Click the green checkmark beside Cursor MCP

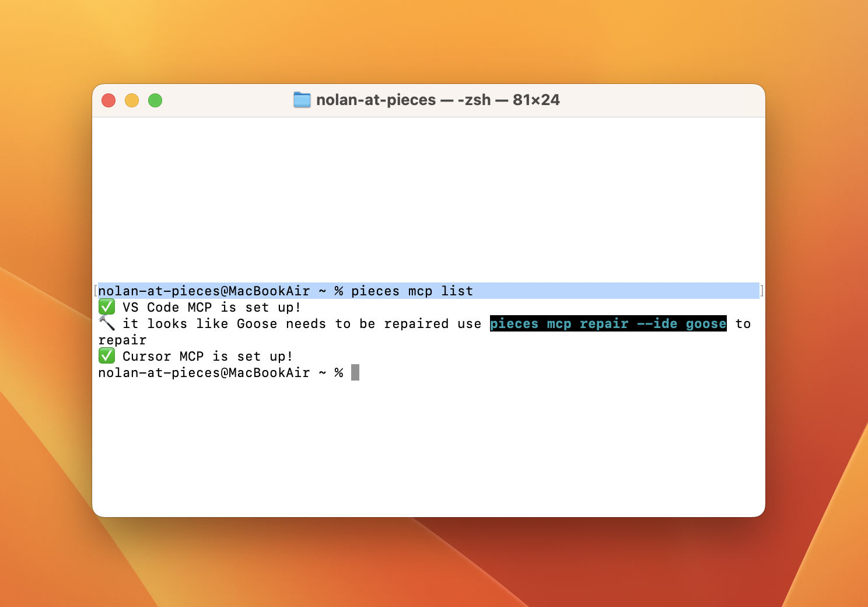[x=107, y=356]
